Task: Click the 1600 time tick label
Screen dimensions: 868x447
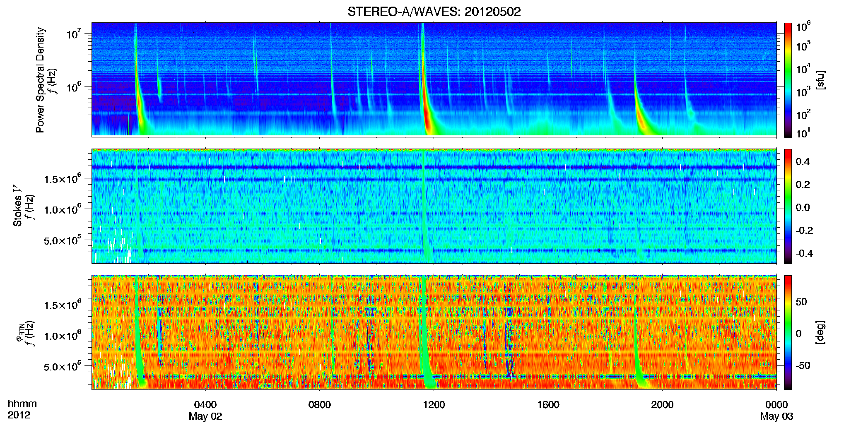Action: (548, 405)
